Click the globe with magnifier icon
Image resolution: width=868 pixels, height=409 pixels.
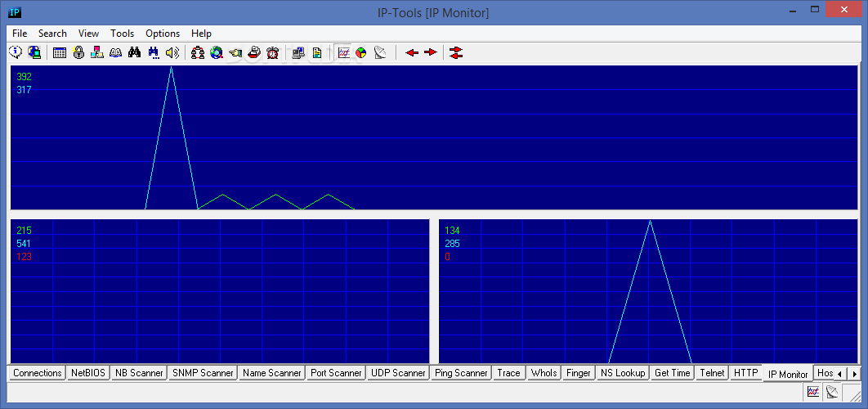[x=217, y=52]
